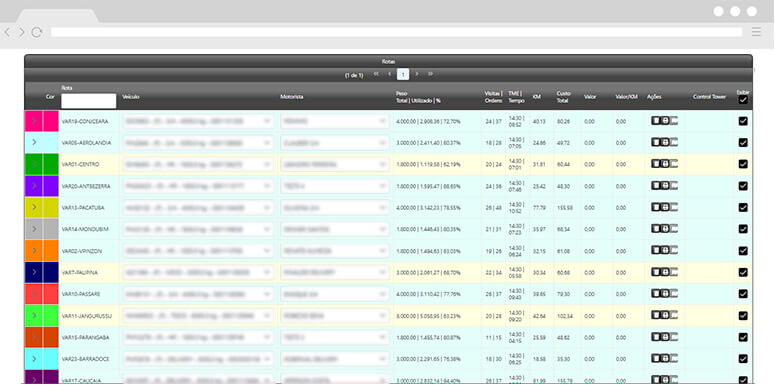Expand the VAR13-PACATUBA route row
The image size is (775, 390).
(x=34, y=207)
